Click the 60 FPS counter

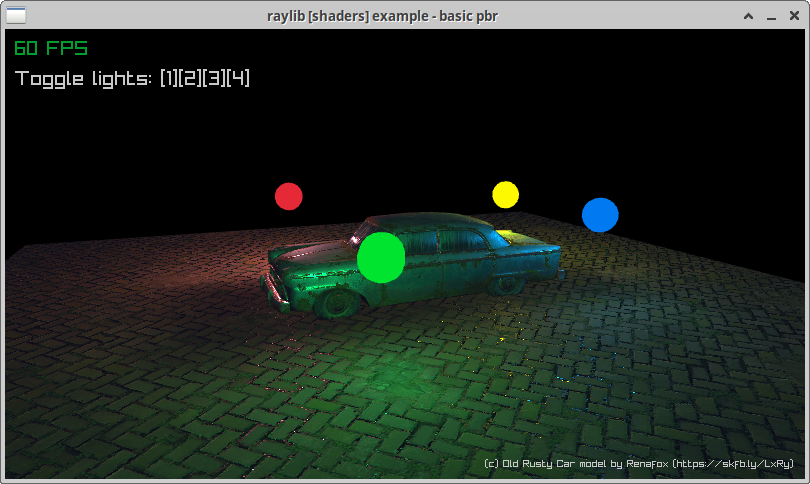(51, 49)
